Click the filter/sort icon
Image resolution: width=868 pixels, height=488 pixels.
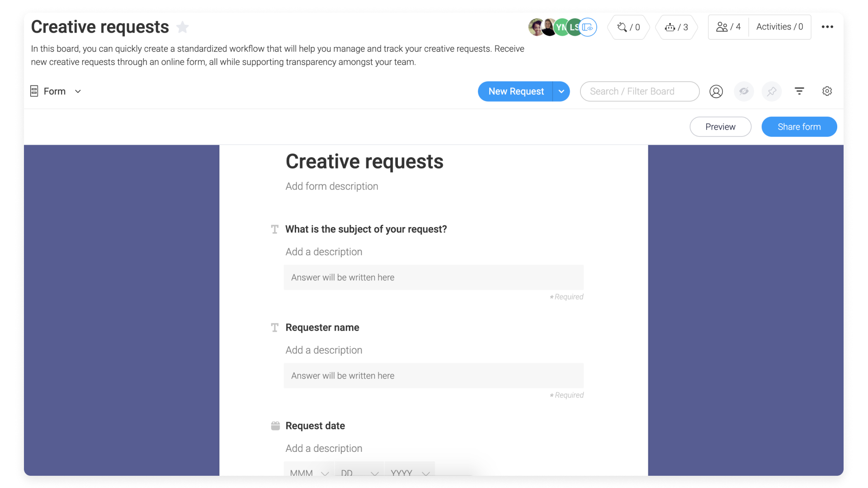coord(799,91)
